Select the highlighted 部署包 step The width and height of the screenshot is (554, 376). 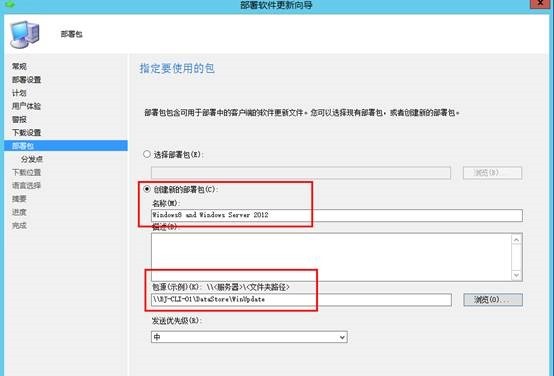66,146
